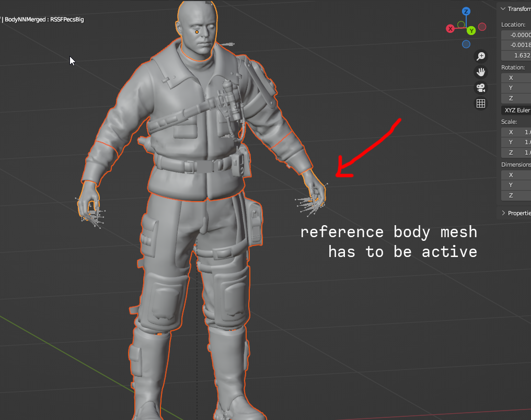Switch perspective/orthographic with grid icon

click(480, 103)
